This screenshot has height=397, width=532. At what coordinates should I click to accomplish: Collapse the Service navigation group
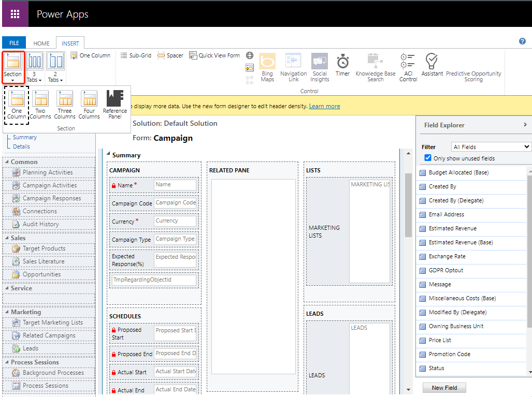coord(7,288)
